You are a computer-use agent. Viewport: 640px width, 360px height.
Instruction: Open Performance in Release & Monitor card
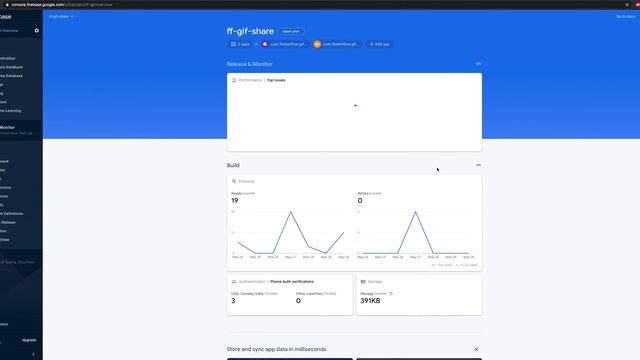coord(250,80)
